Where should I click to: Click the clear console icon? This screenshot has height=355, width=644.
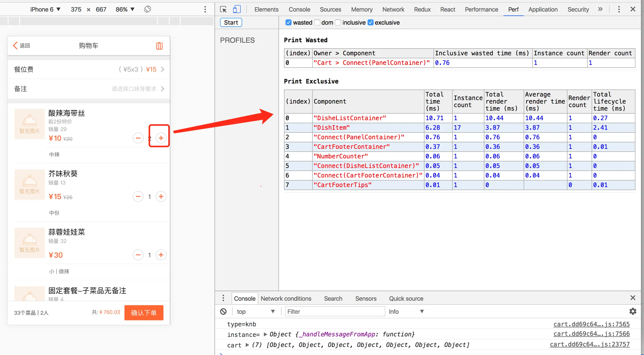[x=223, y=312]
